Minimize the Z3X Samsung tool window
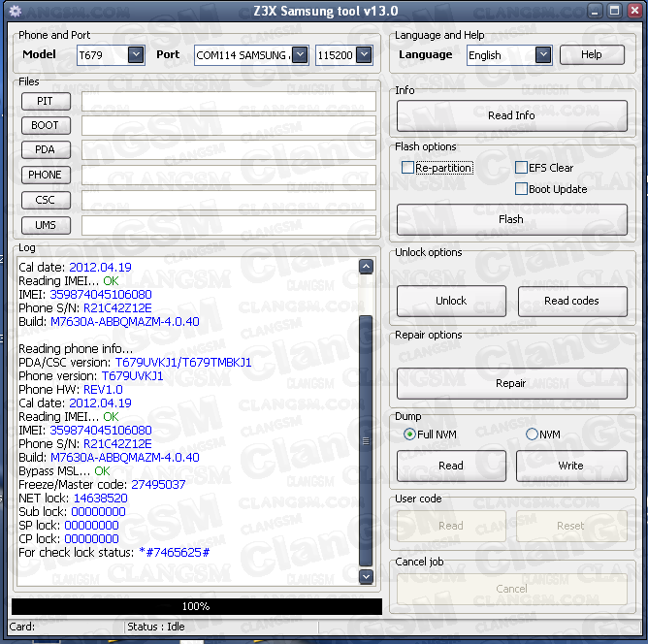648x644 pixels. pos(595,11)
